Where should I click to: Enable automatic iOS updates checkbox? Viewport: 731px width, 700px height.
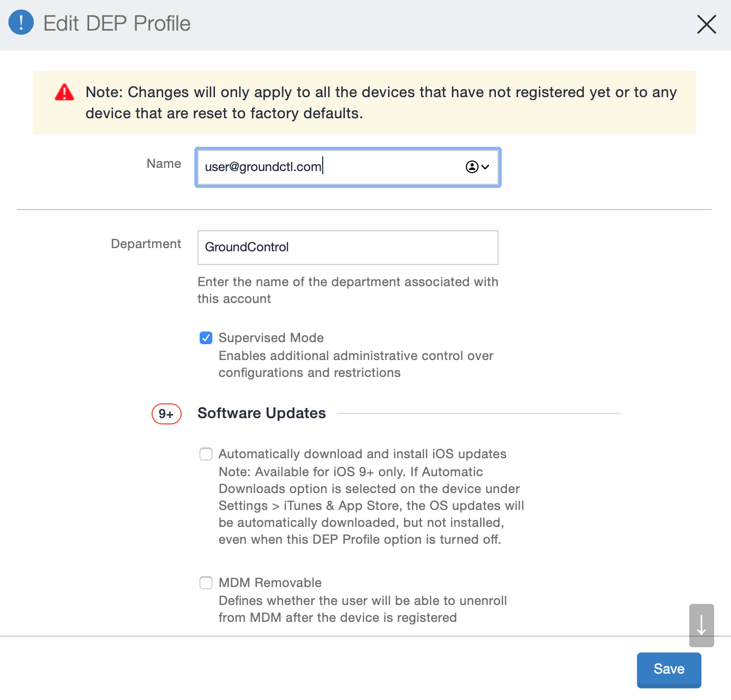206,454
